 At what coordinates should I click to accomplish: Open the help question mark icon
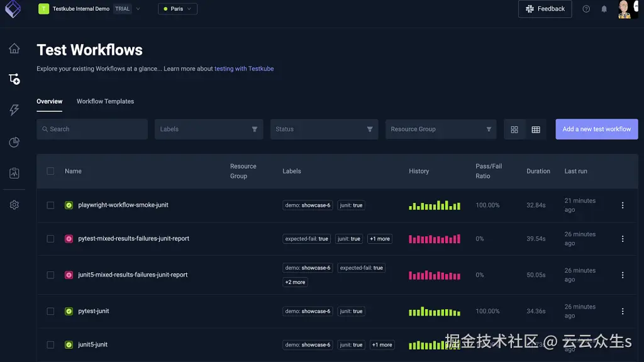click(x=586, y=9)
